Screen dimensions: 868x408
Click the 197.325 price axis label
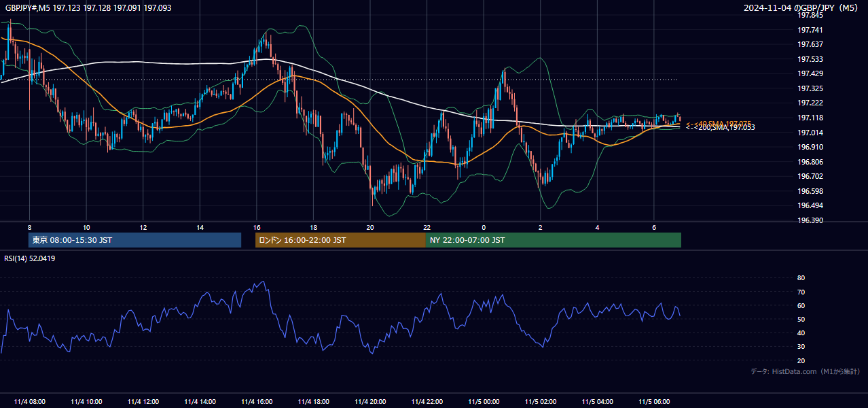coord(809,88)
